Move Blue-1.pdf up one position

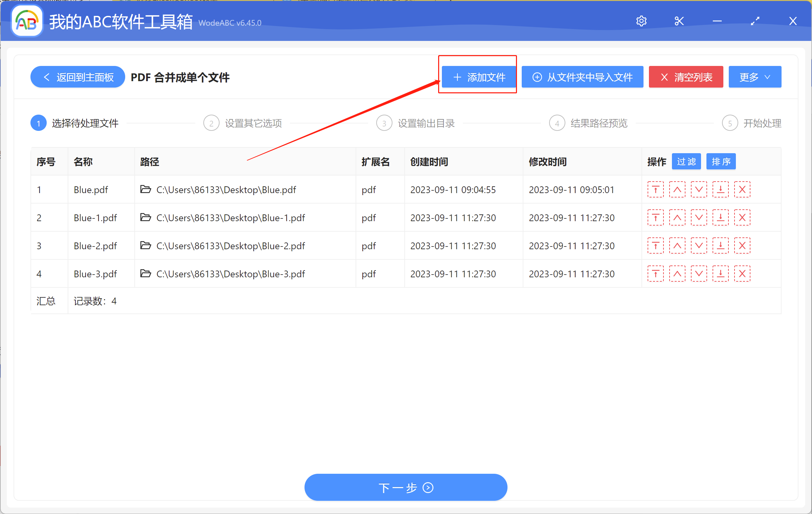pyautogui.click(x=677, y=217)
